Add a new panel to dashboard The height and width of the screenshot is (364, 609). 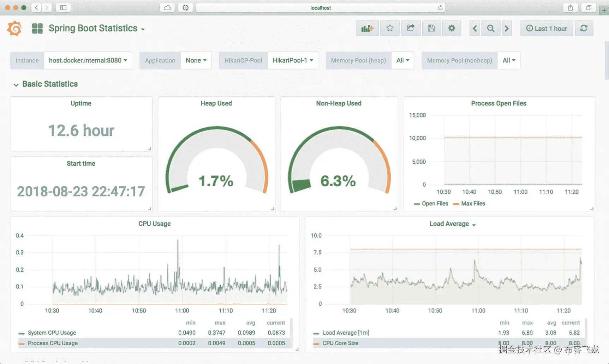(367, 28)
